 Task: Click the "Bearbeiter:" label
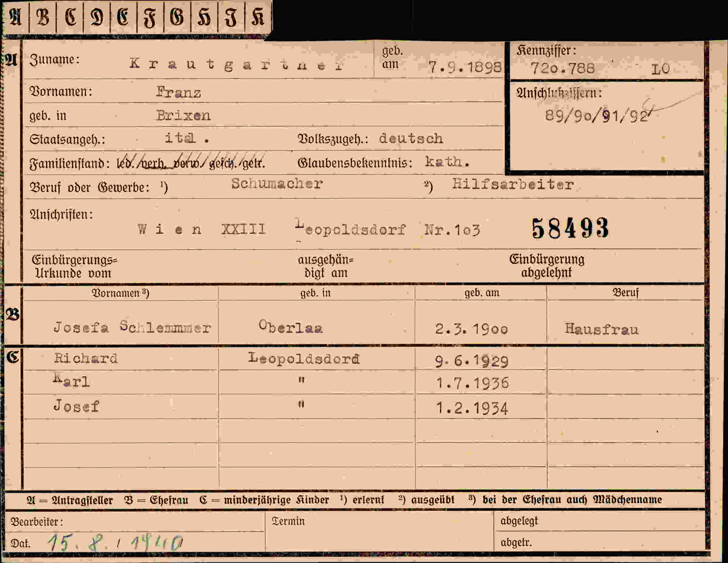[x=37, y=522]
